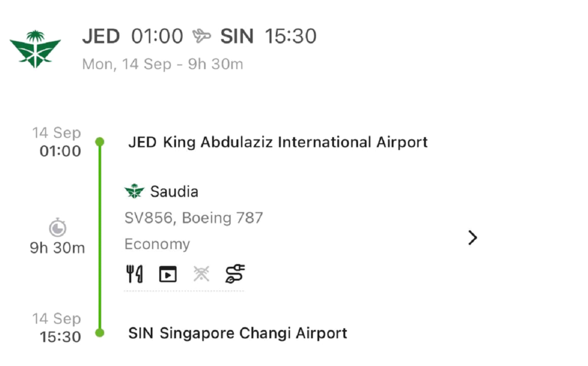Click the 9h 30m duration on timeline
This screenshot has height=366, width=588.
click(57, 248)
